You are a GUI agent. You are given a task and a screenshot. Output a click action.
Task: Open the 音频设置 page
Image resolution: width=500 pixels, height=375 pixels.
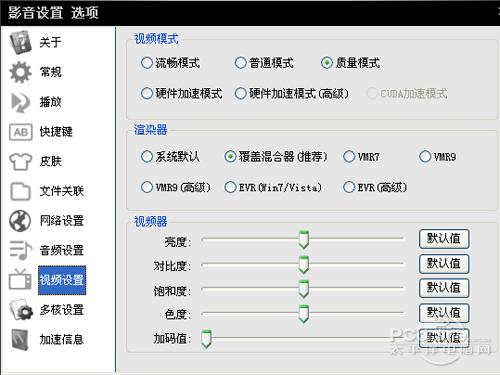(x=62, y=250)
